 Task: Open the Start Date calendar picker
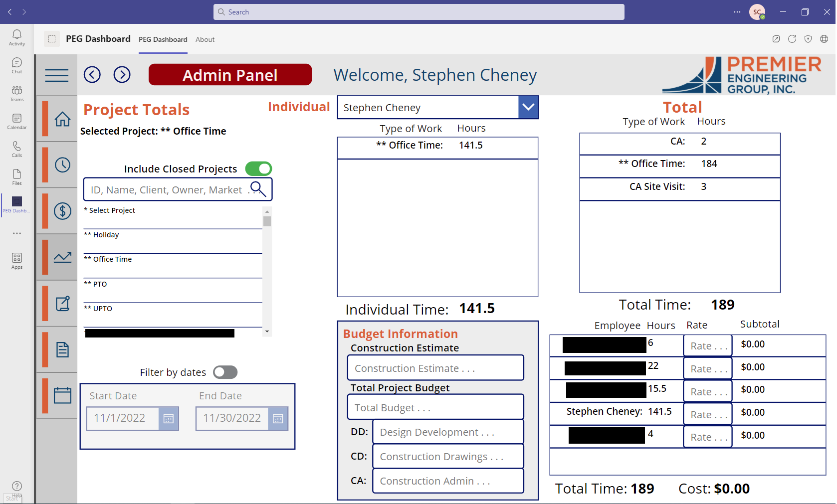170,419
